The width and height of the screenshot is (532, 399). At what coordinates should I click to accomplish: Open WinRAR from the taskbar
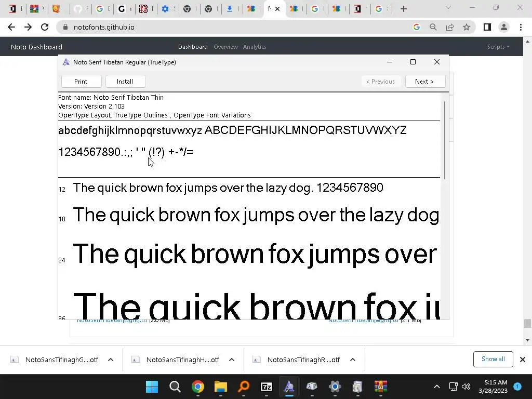click(x=381, y=387)
